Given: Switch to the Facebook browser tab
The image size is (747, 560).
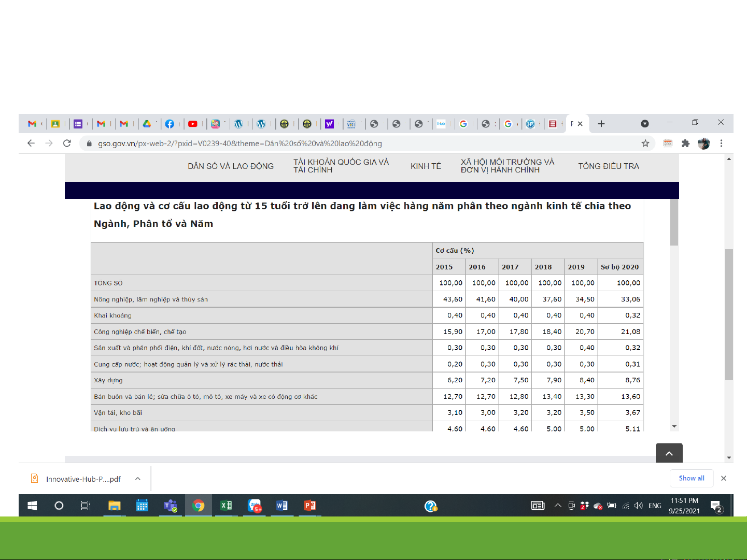Looking at the screenshot, I should coord(170,124).
